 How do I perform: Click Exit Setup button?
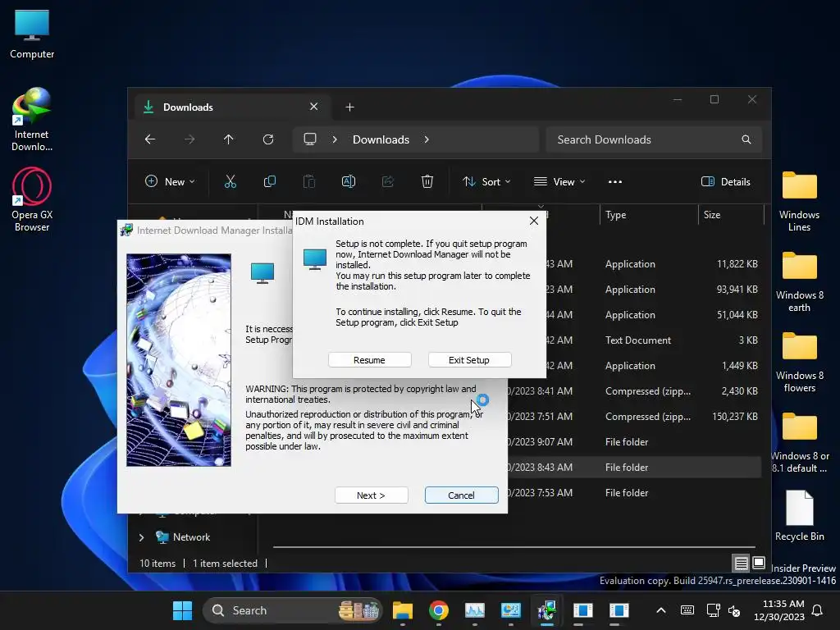pyautogui.click(x=469, y=360)
